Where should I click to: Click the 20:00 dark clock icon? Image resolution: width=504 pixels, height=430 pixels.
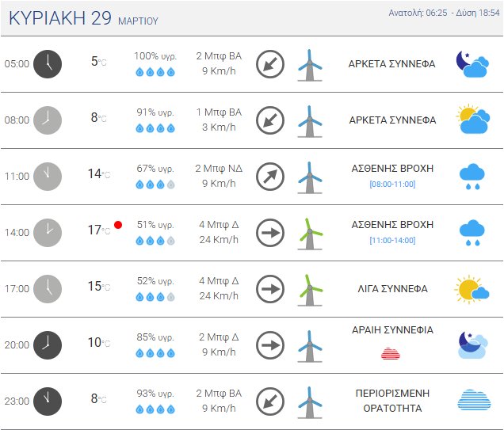[x=48, y=345]
